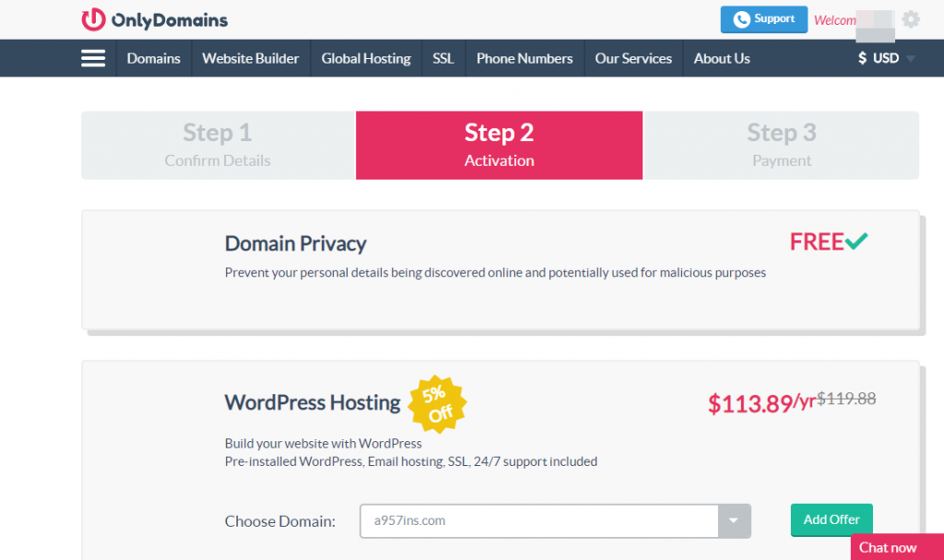Screen dimensions: 944x560
Task: Go back to Step 1 Confirm Details
Action: (218, 146)
